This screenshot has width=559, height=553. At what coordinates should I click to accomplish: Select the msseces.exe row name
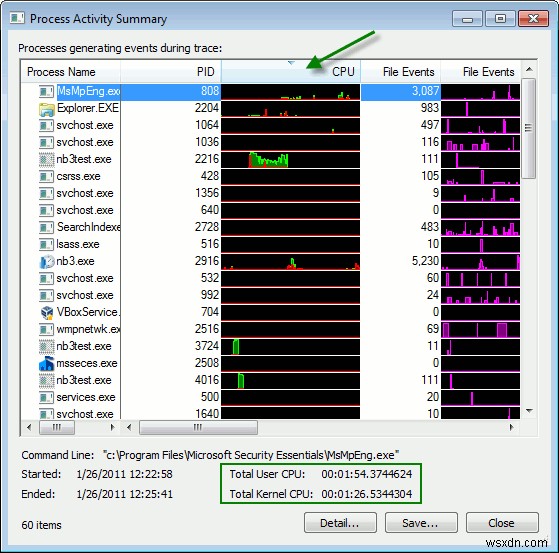pyautogui.click(x=87, y=363)
